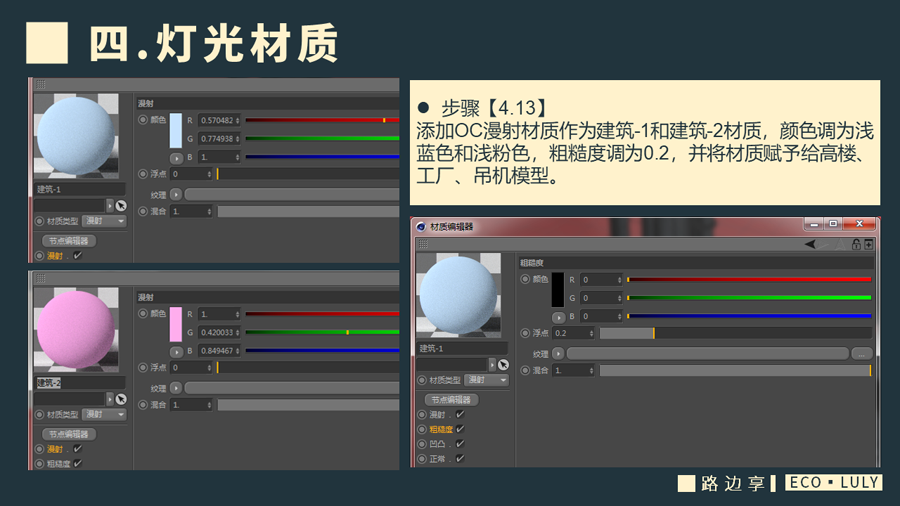The height and width of the screenshot is (506, 900).
Task: Click the lock icon in Material Editor toolbar
Action: [x=856, y=244]
